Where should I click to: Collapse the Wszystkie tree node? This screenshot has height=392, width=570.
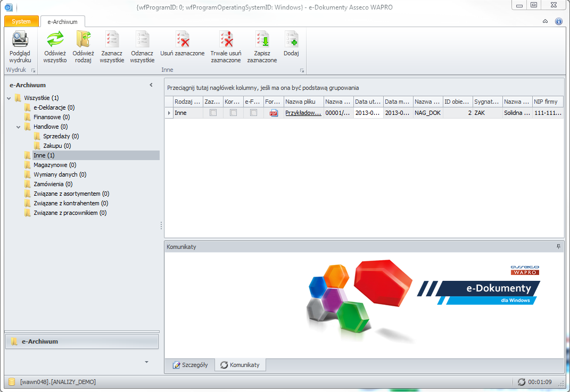coord(9,98)
